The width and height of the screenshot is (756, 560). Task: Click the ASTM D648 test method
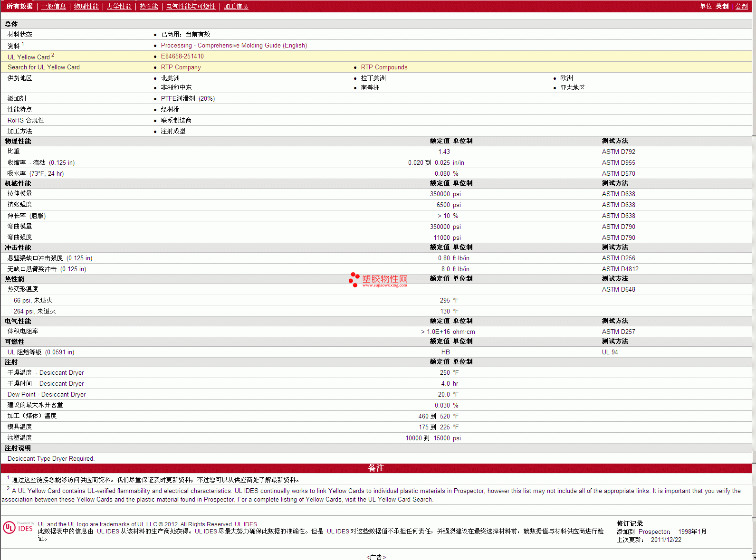tap(618, 289)
